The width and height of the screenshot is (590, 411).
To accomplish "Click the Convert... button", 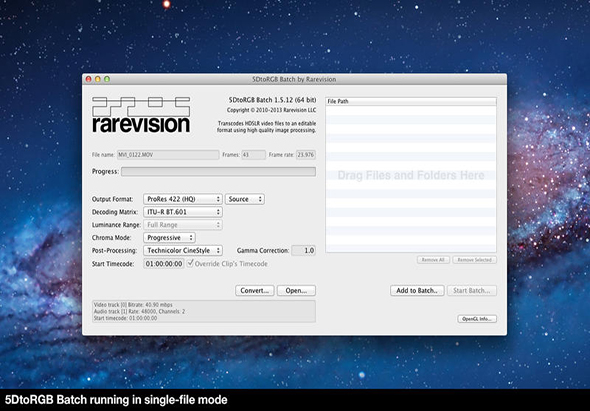I will [x=255, y=291].
